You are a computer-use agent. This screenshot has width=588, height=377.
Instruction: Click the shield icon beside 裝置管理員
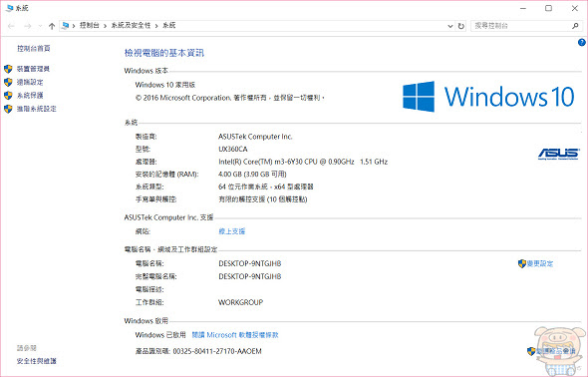tap(8, 69)
